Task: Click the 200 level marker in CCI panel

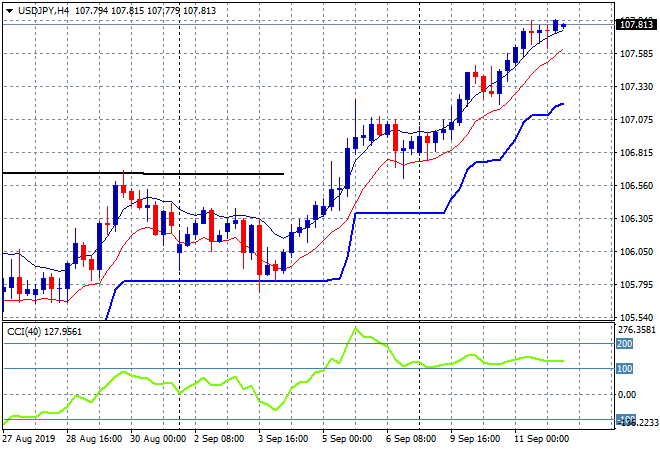Action: point(624,343)
